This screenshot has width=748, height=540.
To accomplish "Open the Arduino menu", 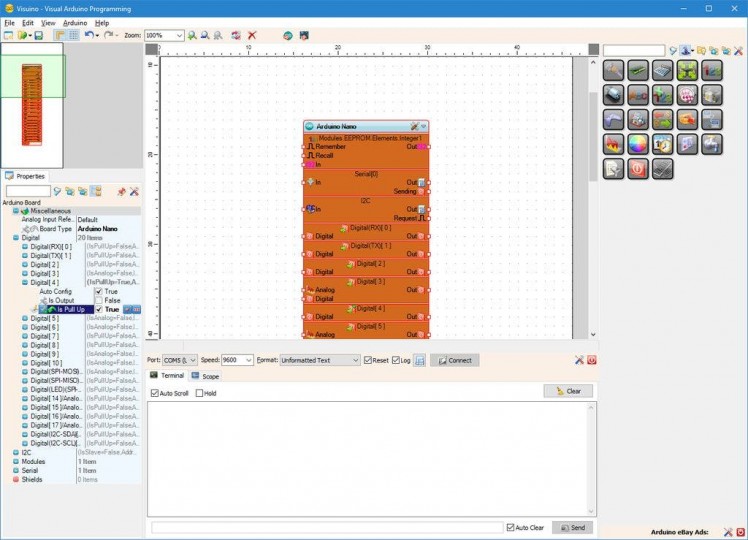I will 75,22.
